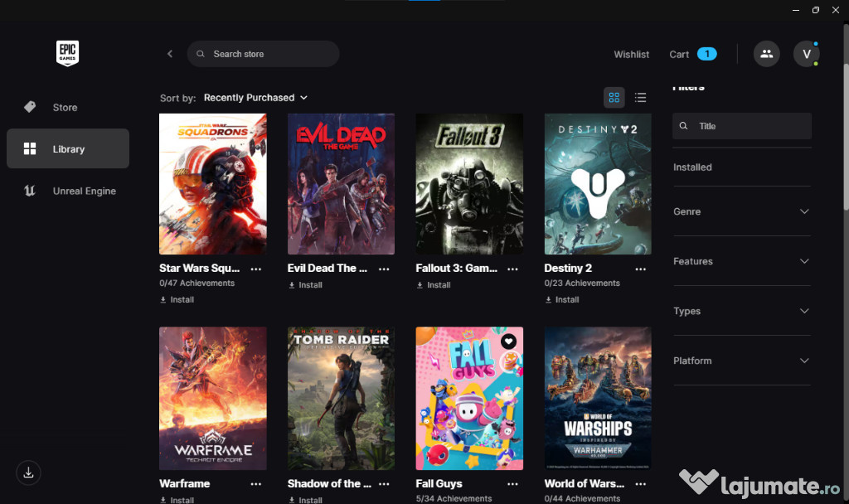
Task: Open Evil Dead The Game cover art
Action: (341, 184)
